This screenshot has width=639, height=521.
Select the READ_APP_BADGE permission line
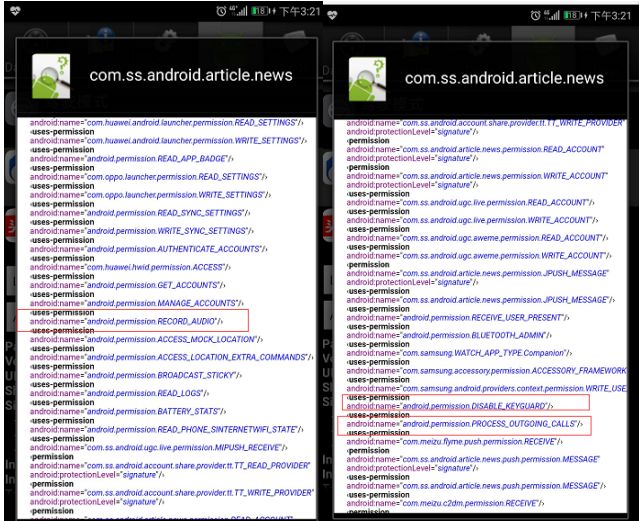(132, 159)
